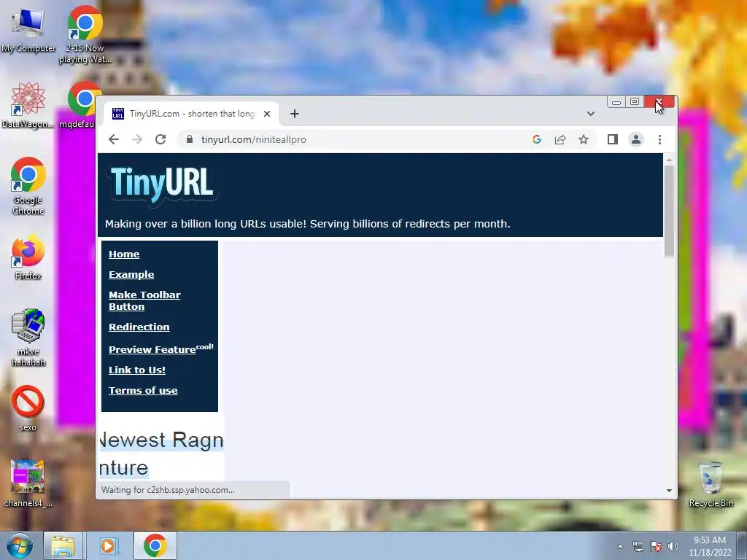Open the Home link in sidebar
This screenshot has width=747, height=560.
(124, 254)
